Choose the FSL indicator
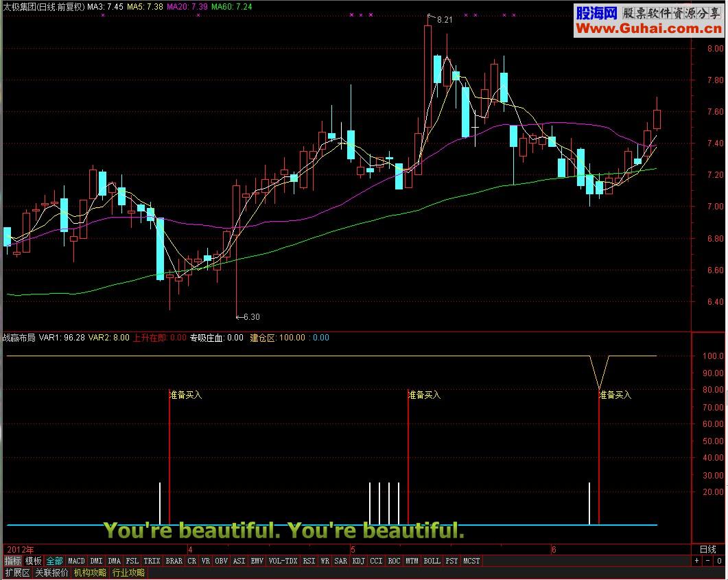This screenshot has width=728, height=580. [132, 561]
